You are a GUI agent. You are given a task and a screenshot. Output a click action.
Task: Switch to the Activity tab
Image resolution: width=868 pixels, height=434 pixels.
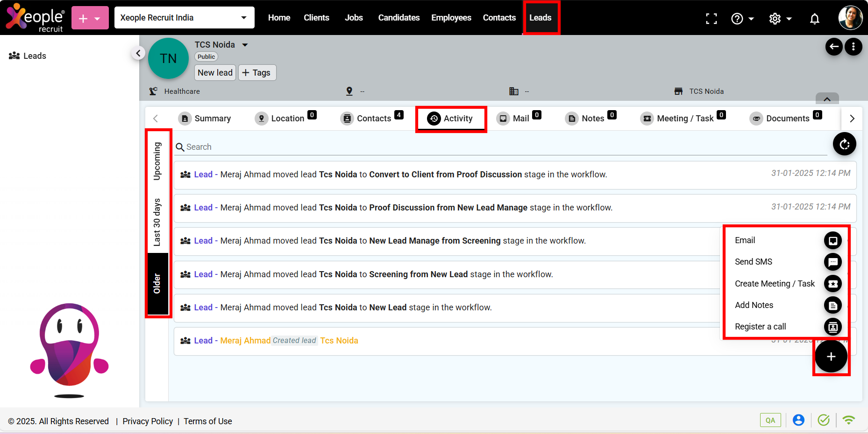450,119
